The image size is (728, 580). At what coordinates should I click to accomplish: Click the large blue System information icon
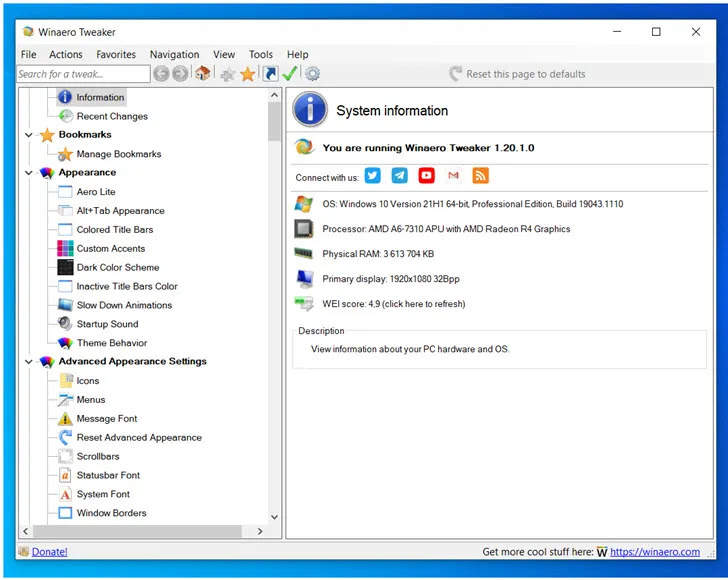click(310, 110)
